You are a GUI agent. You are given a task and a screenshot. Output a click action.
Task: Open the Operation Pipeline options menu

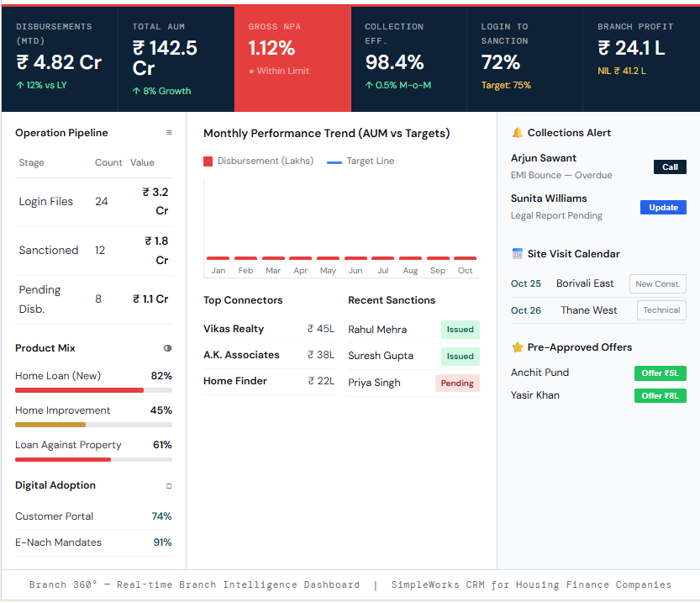click(168, 132)
